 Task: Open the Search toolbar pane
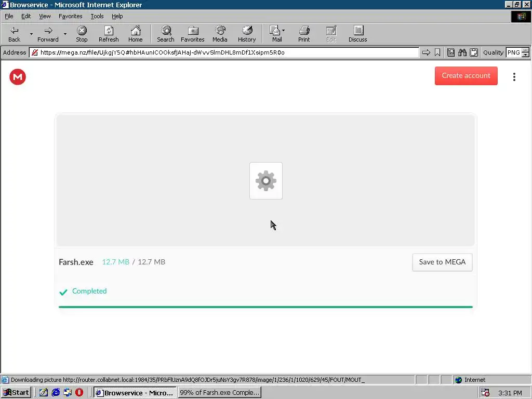(x=166, y=34)
